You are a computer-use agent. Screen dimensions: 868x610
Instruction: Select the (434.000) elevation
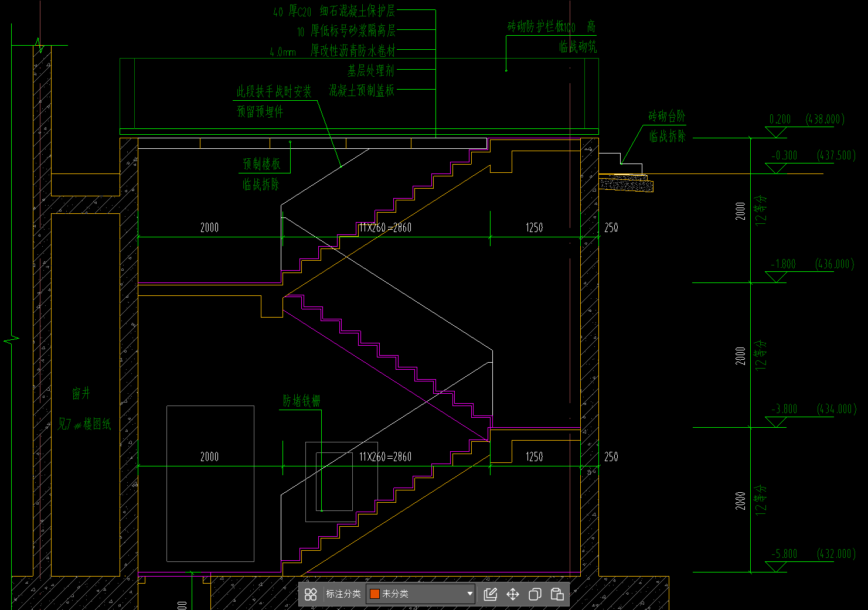click(x=837, y=409)
